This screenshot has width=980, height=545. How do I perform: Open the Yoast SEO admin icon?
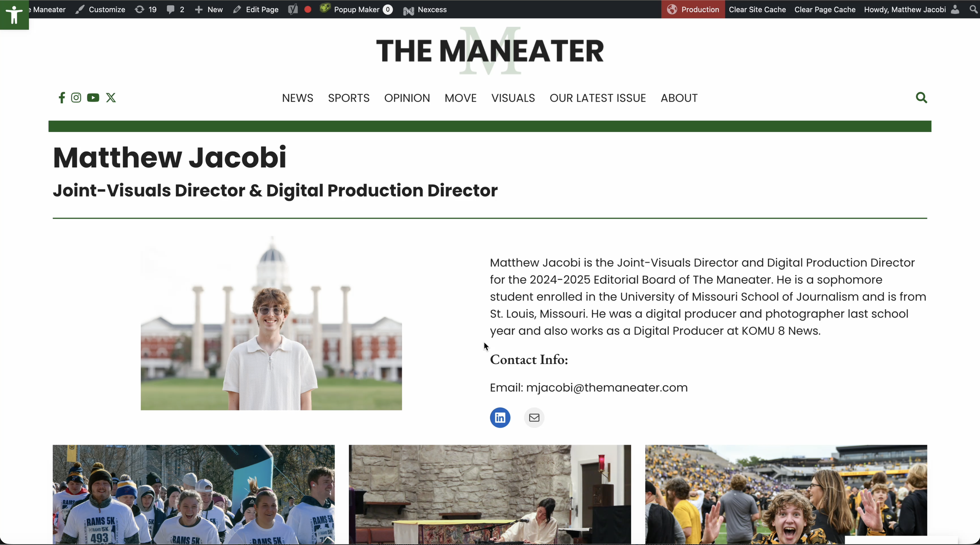click(293, 9)
